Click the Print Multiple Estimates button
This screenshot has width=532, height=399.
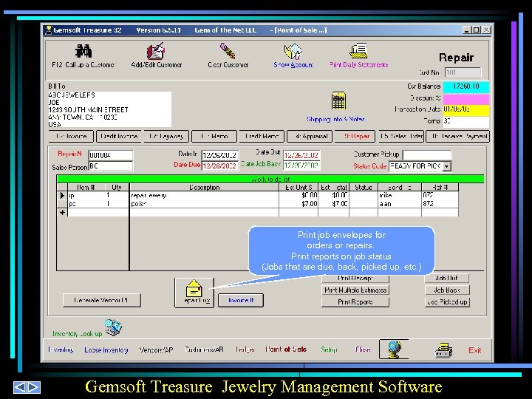tap(355, 290)
